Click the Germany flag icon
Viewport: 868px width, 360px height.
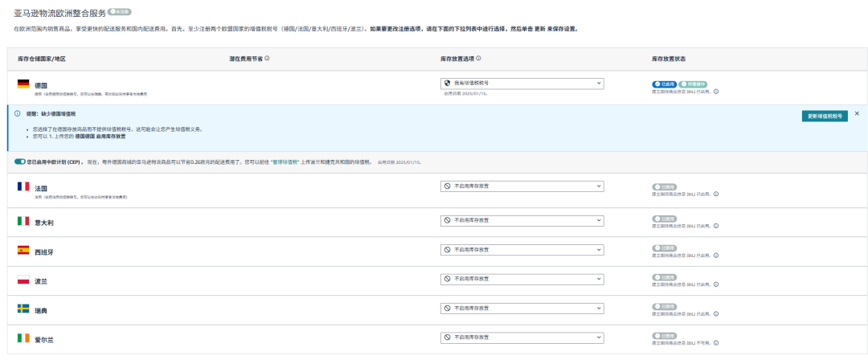23,84
